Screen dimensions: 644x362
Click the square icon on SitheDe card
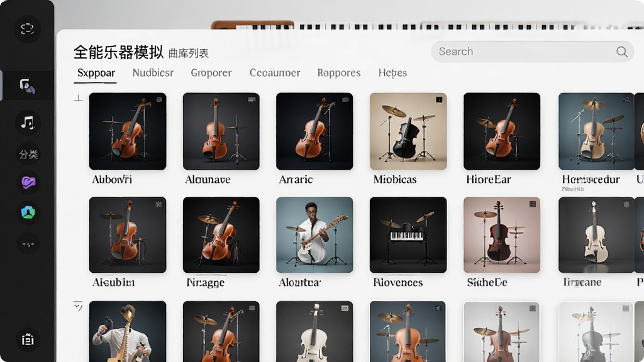(533, 204)
